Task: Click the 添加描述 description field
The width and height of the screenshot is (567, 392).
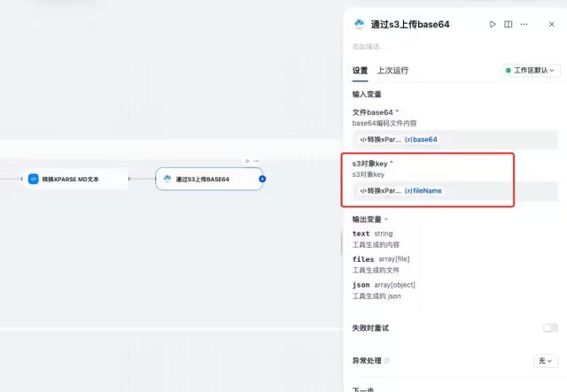Action: tap(369, 47)
